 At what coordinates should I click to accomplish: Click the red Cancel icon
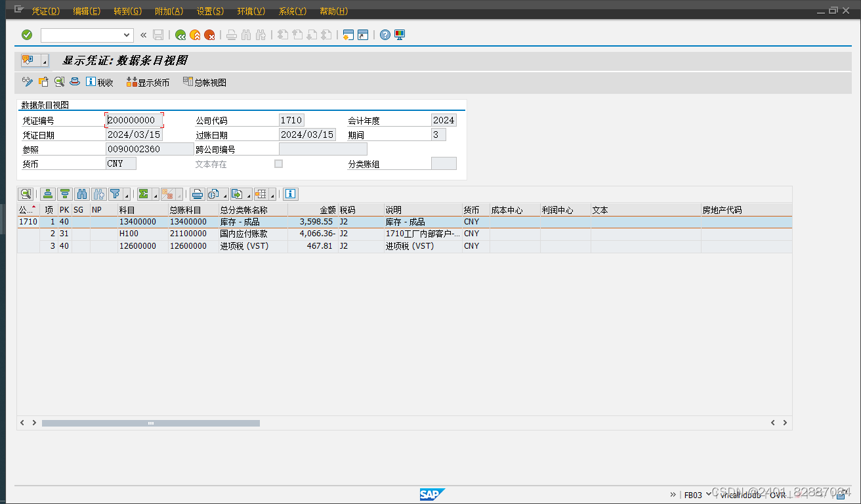(x=209, y=35)
